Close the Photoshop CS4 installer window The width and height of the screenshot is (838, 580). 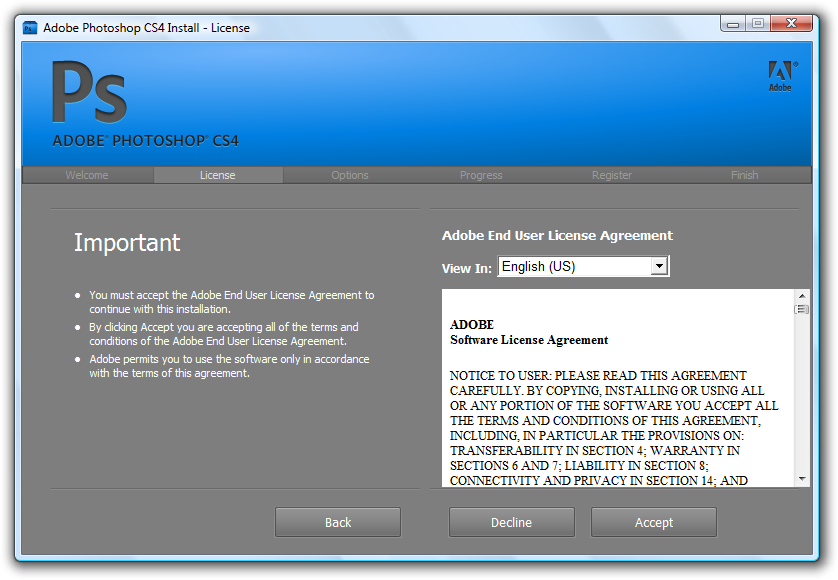point(792,24)
